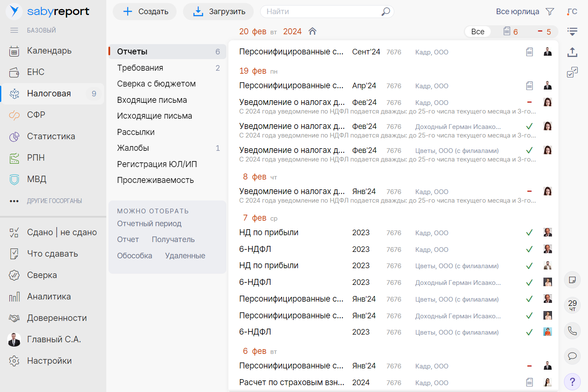The width and height of the screenshot is (588, 392).
Task: Click the upload arrow icon on right panel
Action: pos(572,52)
